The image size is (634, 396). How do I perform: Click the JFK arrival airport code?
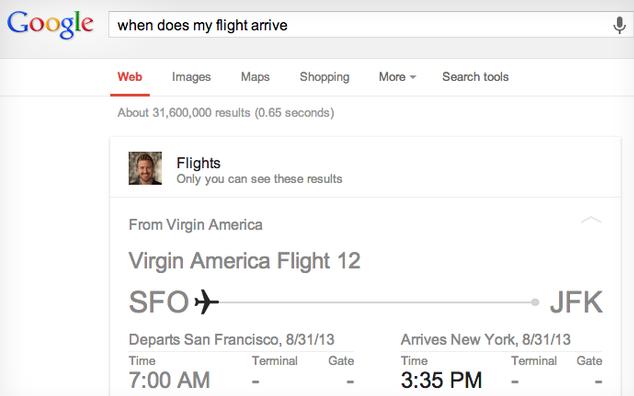tap(576, 302)
